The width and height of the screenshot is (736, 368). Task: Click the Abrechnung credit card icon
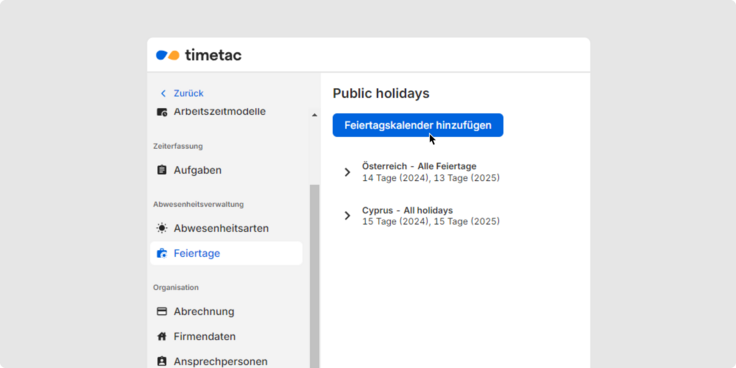pyautogui.click(x=162, y=311)
